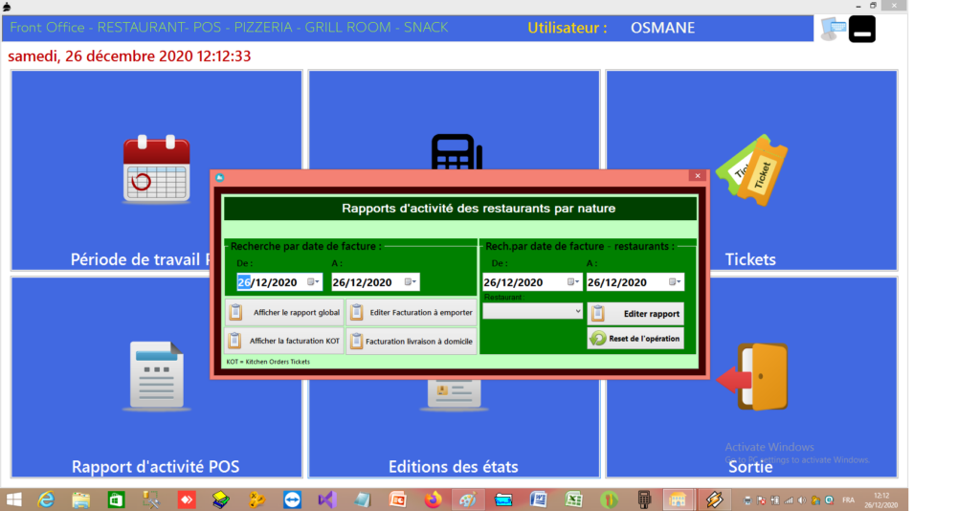This screenshot has width=980, height=511.
Task: Click the restaurants 'De' date field
Action: [523, 282]
